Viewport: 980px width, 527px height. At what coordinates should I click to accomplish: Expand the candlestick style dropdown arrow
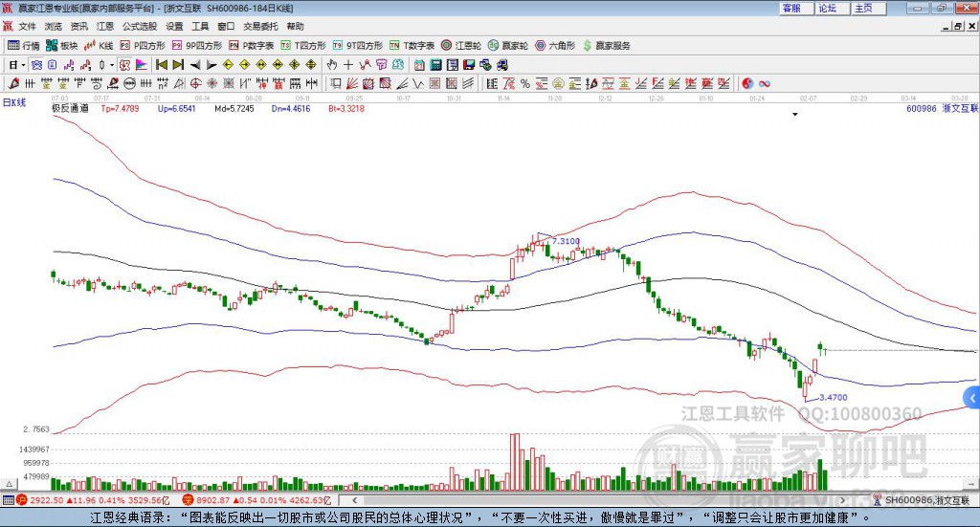click(x=112, y=65)
